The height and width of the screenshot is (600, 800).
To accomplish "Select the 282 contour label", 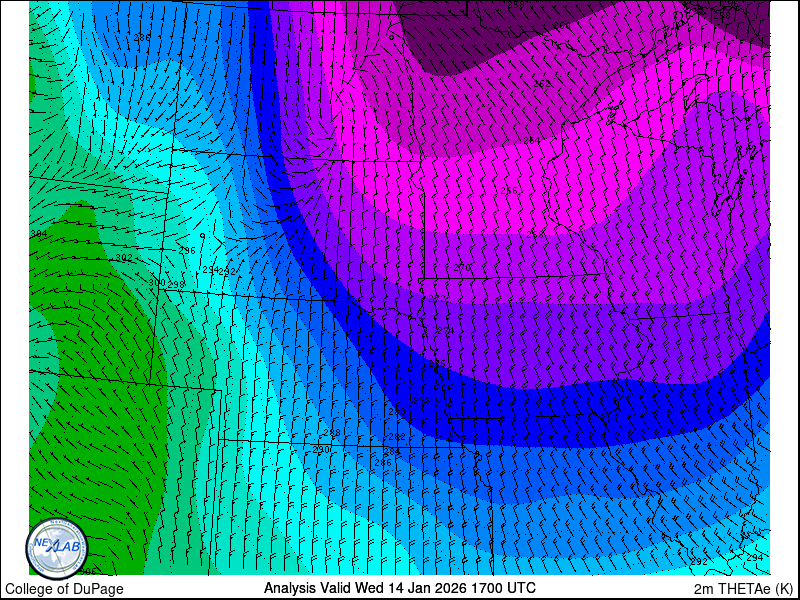I will 397,437.
